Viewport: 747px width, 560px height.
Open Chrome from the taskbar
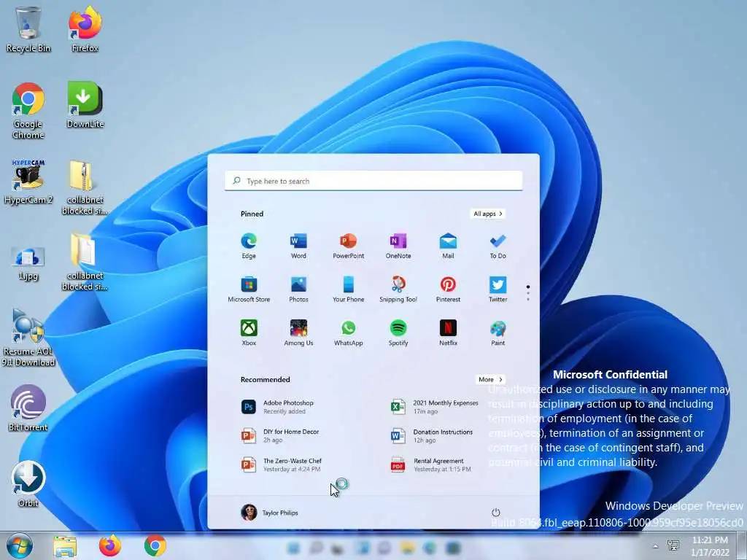[155, 545]
